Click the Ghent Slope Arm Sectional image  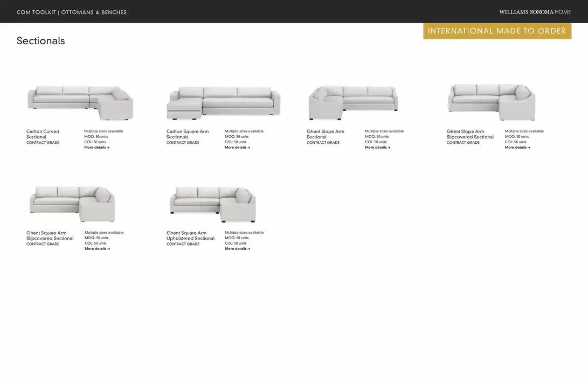353,102
